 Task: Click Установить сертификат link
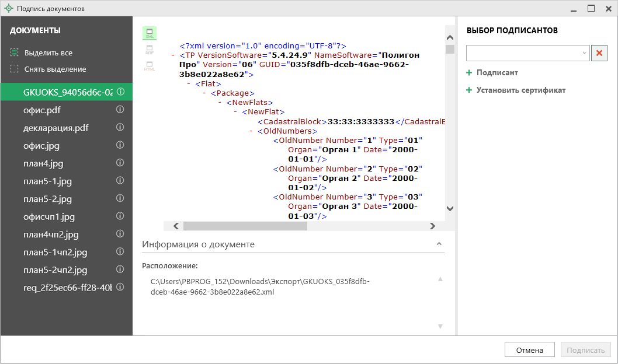pos(520,90)
